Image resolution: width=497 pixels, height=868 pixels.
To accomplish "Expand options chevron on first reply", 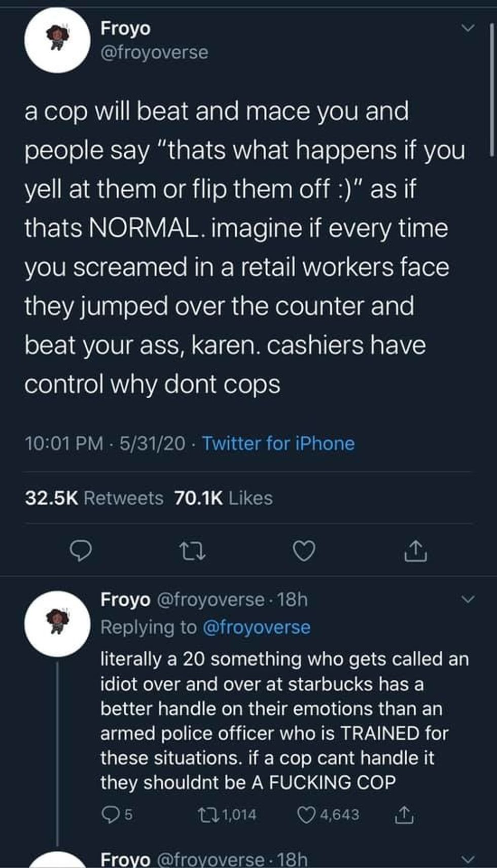I will [468, 600].
